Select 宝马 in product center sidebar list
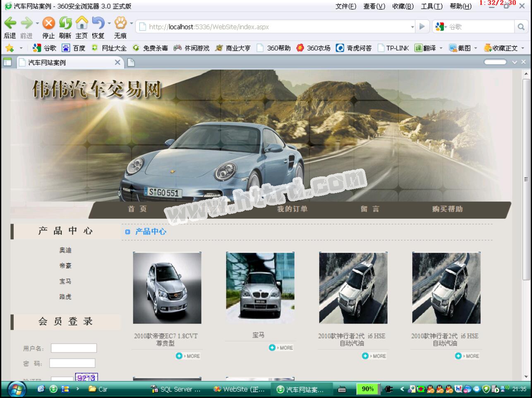The image size is (532, 398). pos(65,281)
